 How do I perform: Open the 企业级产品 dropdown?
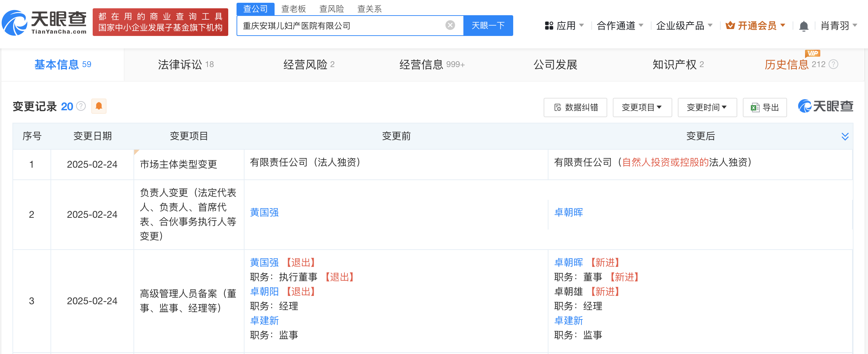[x=684, y=26]
